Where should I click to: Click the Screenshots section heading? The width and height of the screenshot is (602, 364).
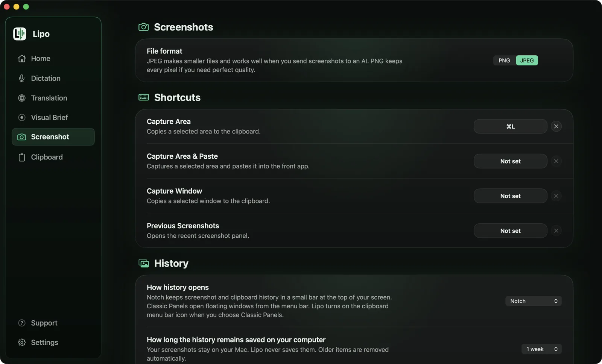click(x=184, y=27)
